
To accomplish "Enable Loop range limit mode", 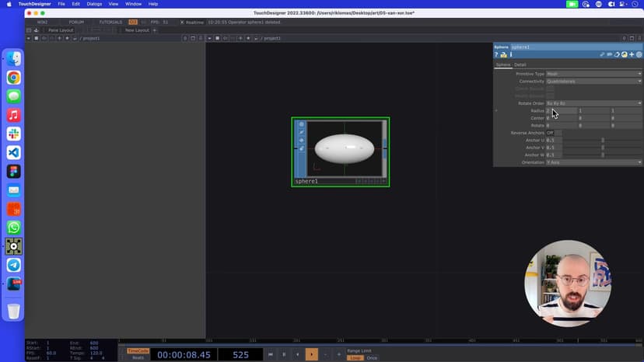I will point(355,357).
